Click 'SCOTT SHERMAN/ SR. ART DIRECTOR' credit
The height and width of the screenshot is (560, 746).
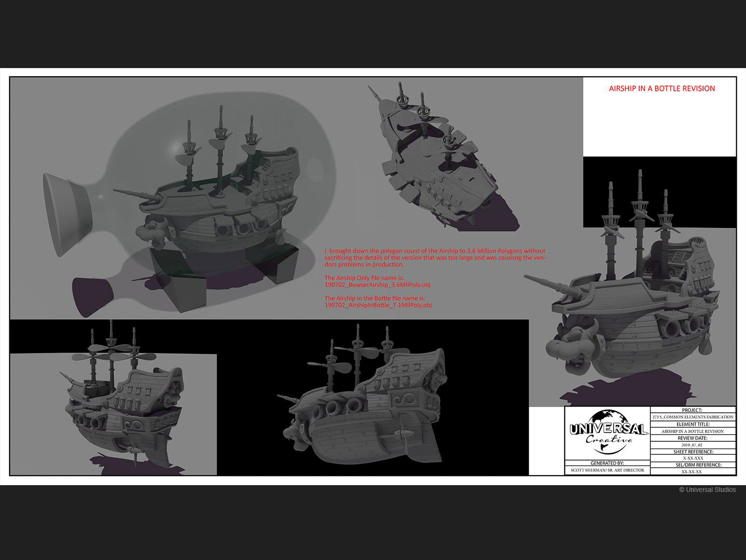607,470
